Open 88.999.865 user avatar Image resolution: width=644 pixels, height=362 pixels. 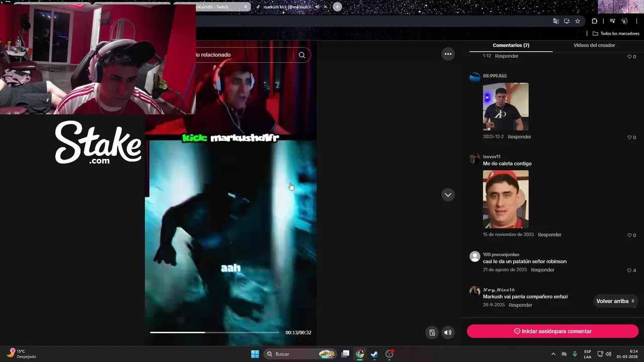point(475,77)
